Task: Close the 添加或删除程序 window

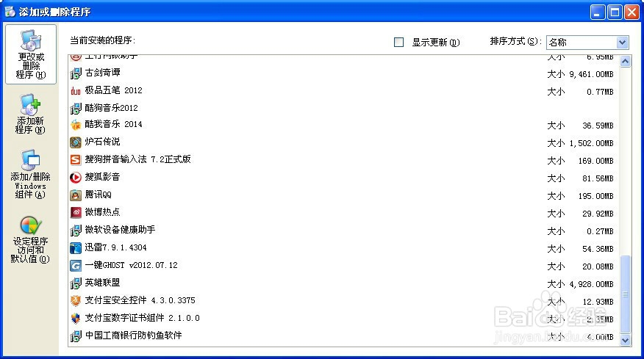Action: coord(632,12)
